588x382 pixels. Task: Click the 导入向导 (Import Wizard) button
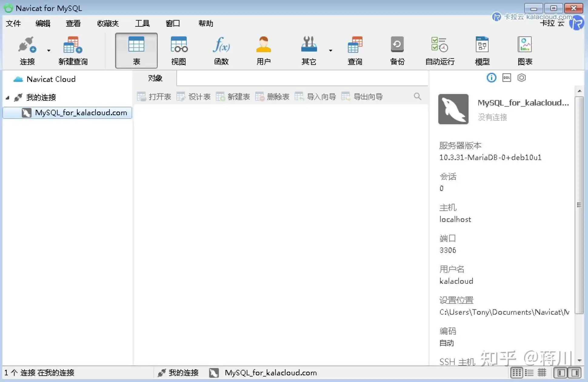[x=315, y=97]
